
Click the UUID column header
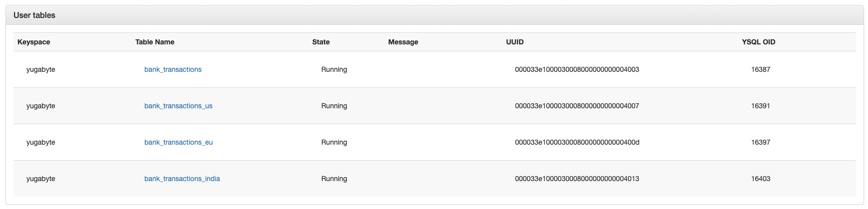[x=515, y=42]
